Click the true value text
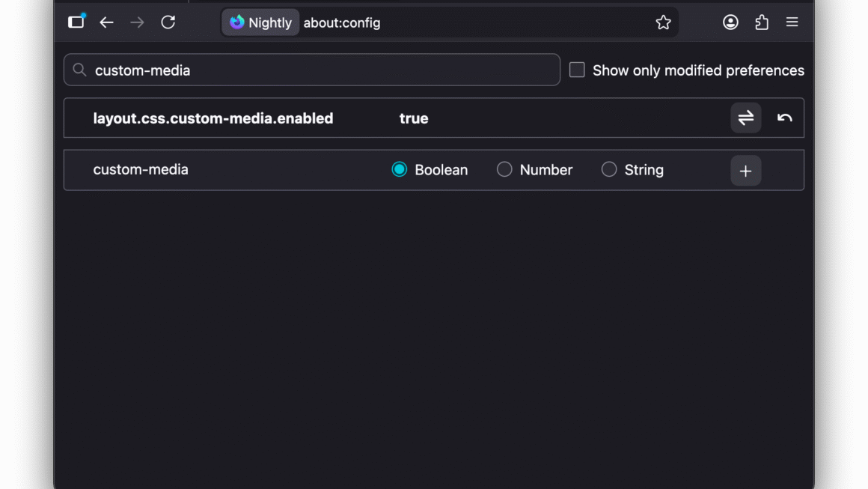This screenshot has width=868, height=489. tap(414, 118)
